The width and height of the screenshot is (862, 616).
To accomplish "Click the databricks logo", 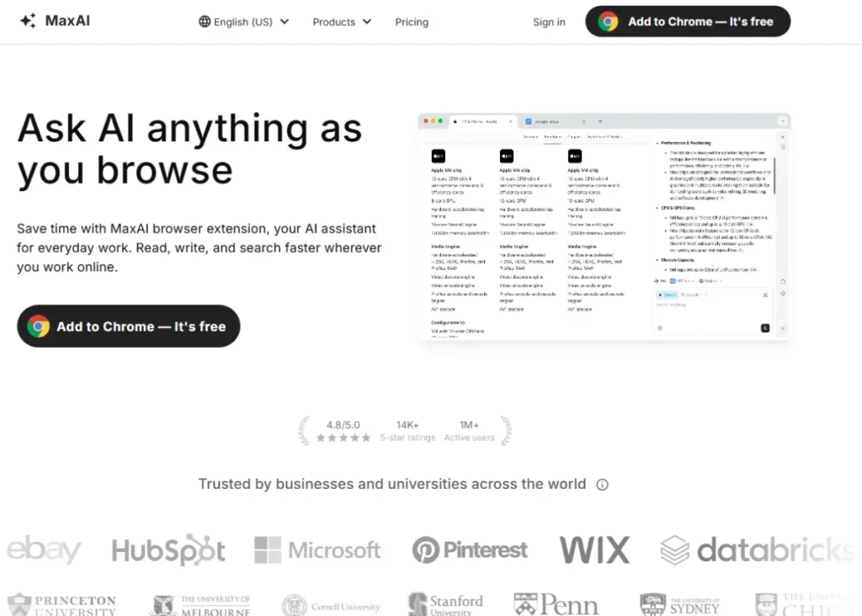I will pos(758,550).
